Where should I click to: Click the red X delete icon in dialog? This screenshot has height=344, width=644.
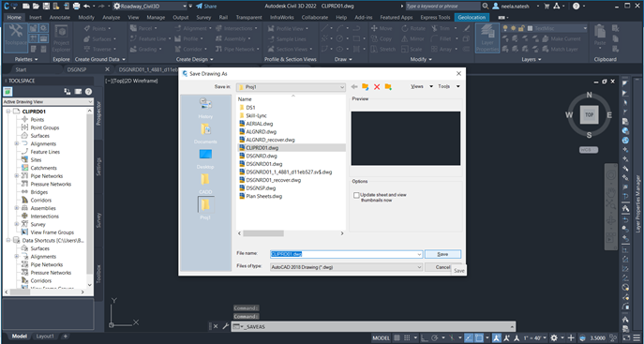377,86
